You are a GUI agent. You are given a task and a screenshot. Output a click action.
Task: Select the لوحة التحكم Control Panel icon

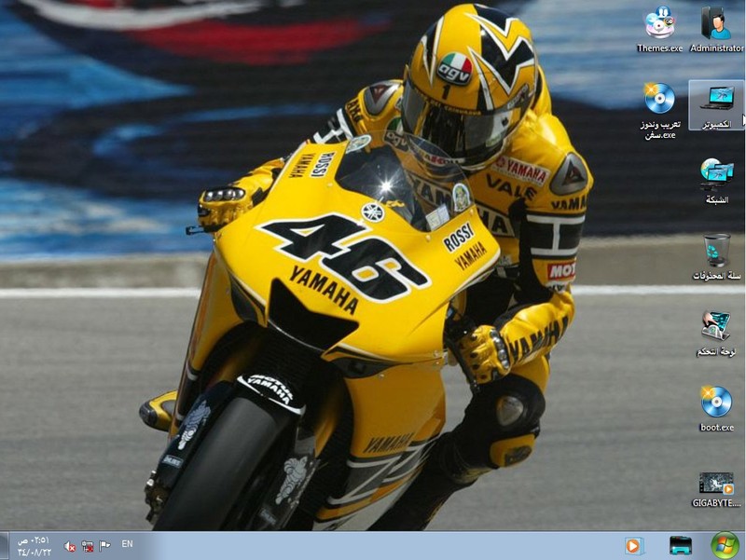click(716, 333)
